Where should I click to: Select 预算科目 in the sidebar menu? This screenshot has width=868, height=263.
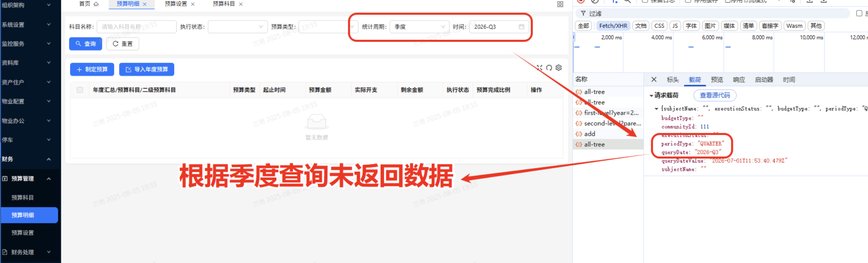(22, 197)
